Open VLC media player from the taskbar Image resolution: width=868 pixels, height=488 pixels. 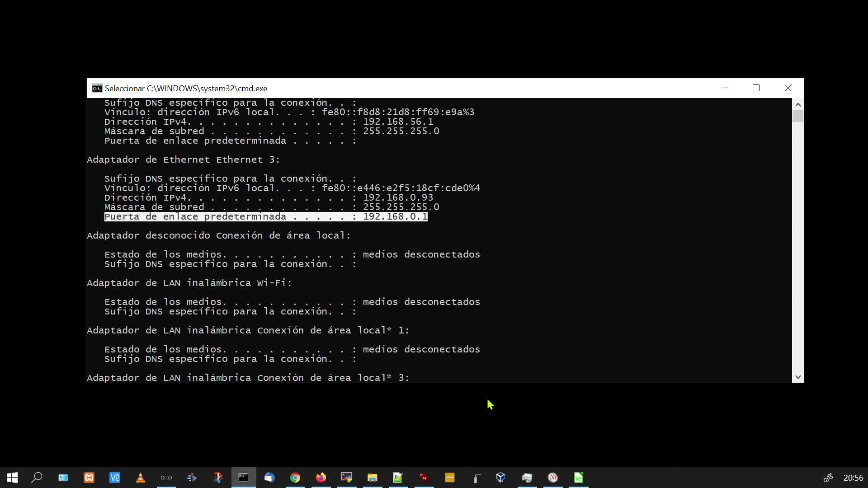(141, 478)
